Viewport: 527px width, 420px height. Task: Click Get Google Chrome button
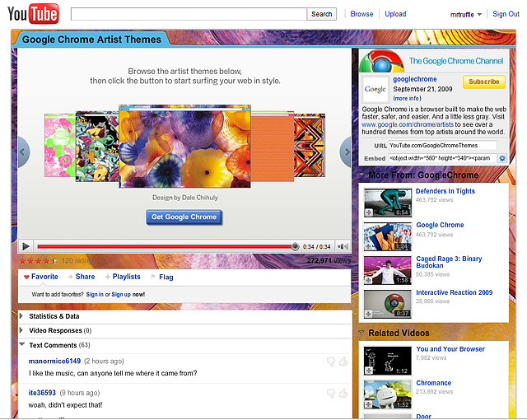tap(184, 217)
